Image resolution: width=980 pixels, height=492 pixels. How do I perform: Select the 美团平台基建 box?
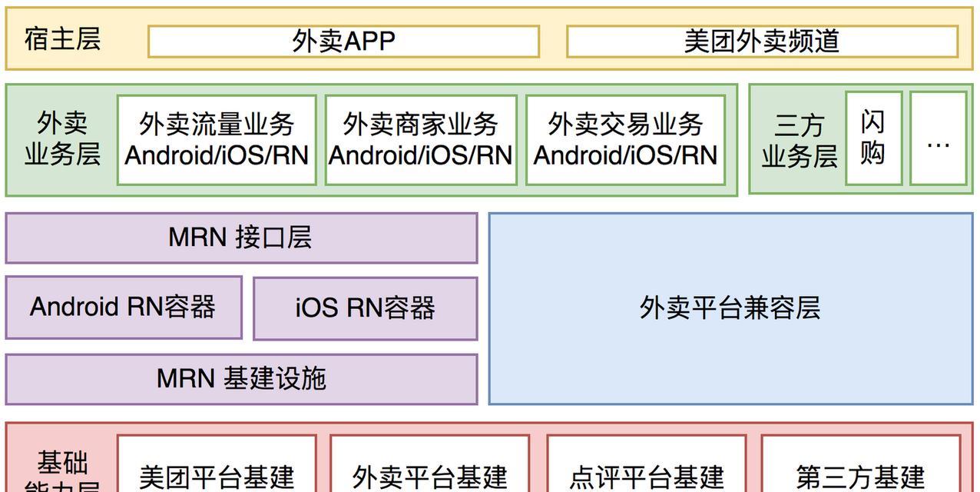[217, 464]
